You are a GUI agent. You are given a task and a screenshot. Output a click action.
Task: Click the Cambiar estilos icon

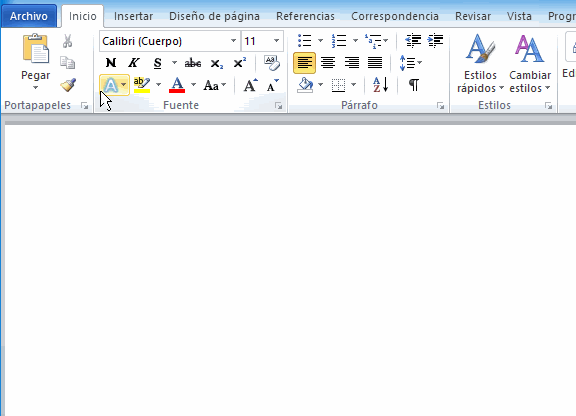(x=529, y=49)
